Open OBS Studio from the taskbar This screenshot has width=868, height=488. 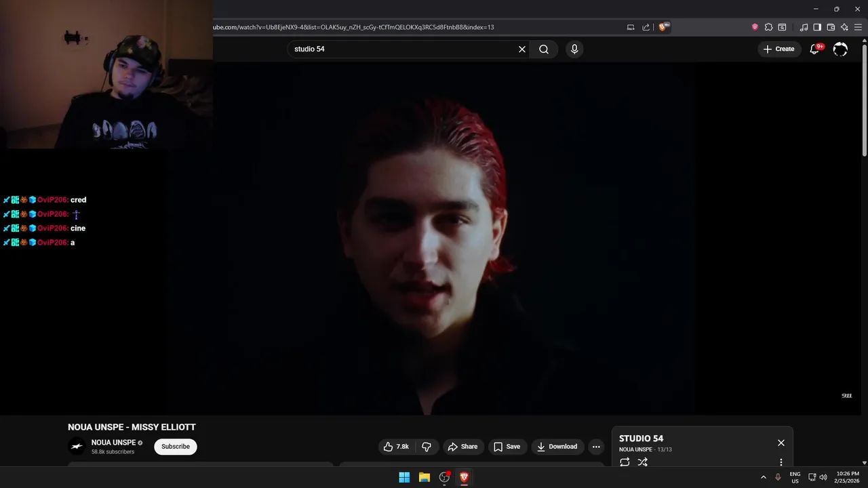pyautogui.click(x=444, y=477)
